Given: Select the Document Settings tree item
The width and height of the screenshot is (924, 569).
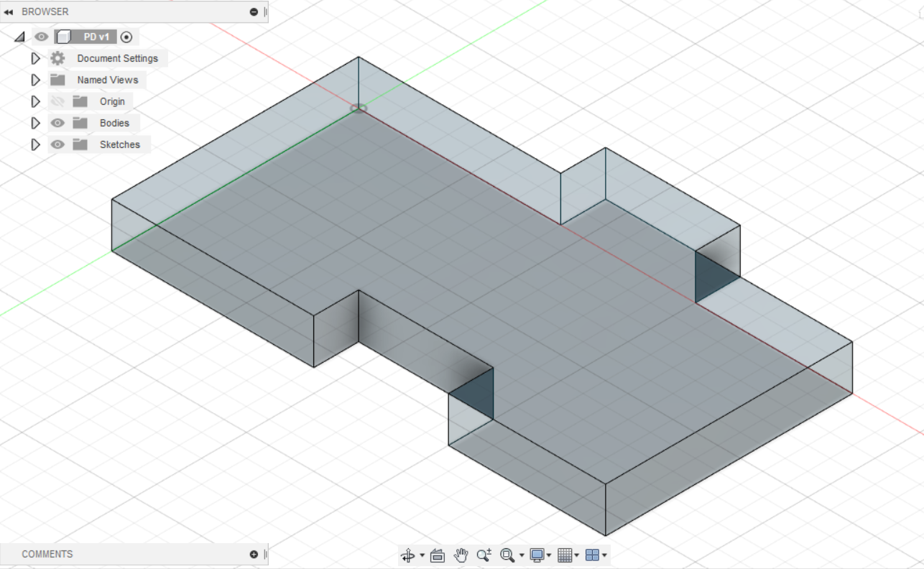Looking at the screenshot, I should pos(118,58).
